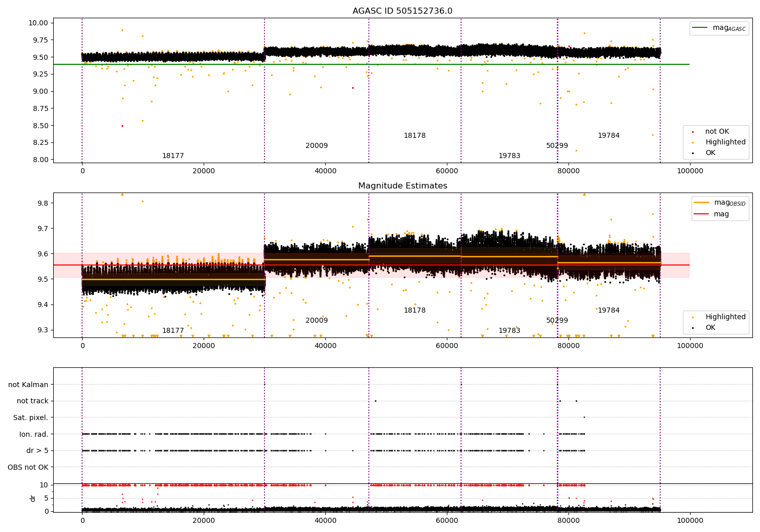Click obsid label 18177 in Magnitude Estimates plot
The image size is (760, 532).
pos(173,331)
